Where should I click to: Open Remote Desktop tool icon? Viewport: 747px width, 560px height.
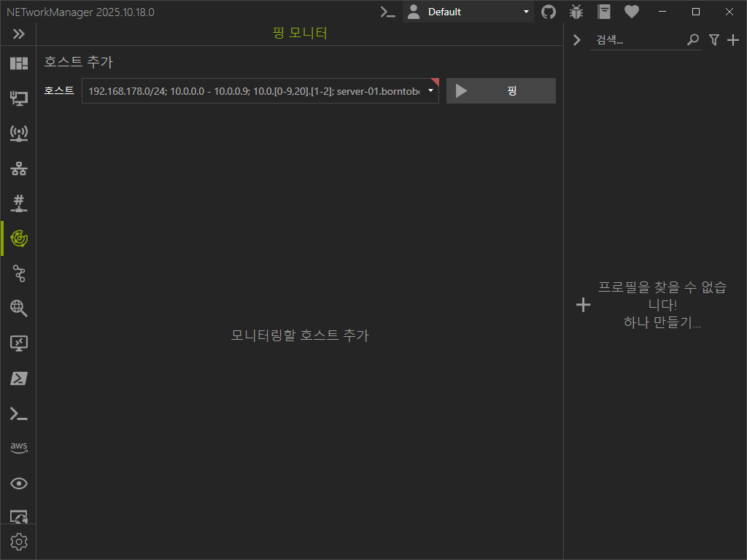point(18,343)
